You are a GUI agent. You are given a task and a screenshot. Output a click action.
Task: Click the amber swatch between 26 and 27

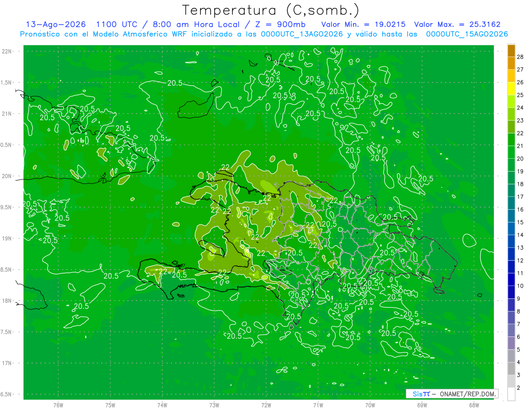coord(511,76)
